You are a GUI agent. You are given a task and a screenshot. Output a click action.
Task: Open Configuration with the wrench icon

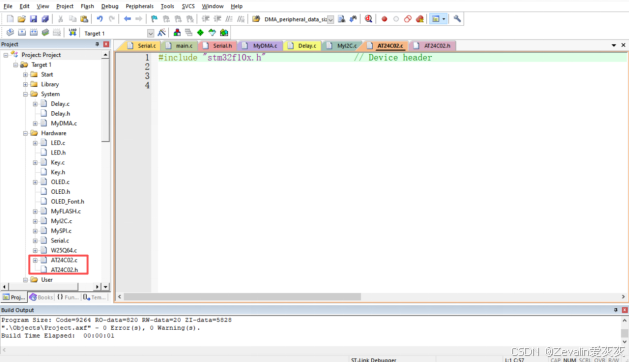point(457,19)
